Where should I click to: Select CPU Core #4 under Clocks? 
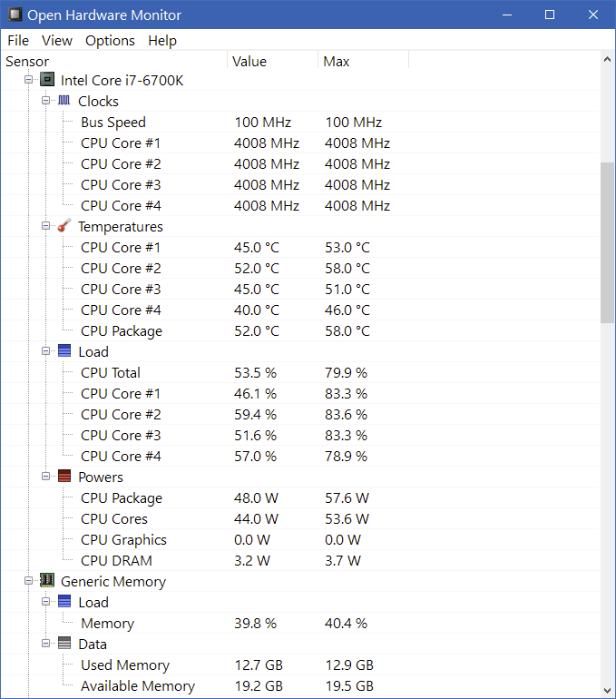click(x=300, y=205)
